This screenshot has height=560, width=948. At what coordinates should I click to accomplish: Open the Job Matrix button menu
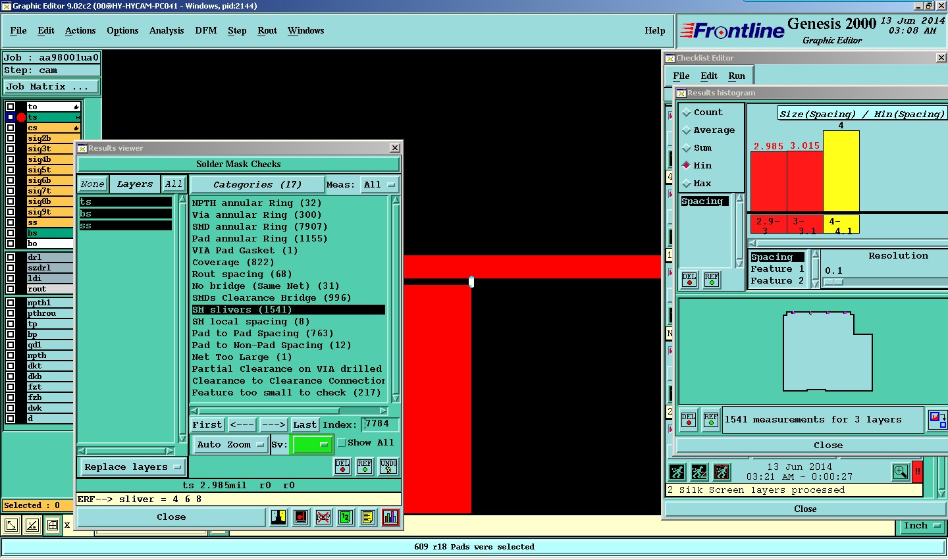point(51,86)
